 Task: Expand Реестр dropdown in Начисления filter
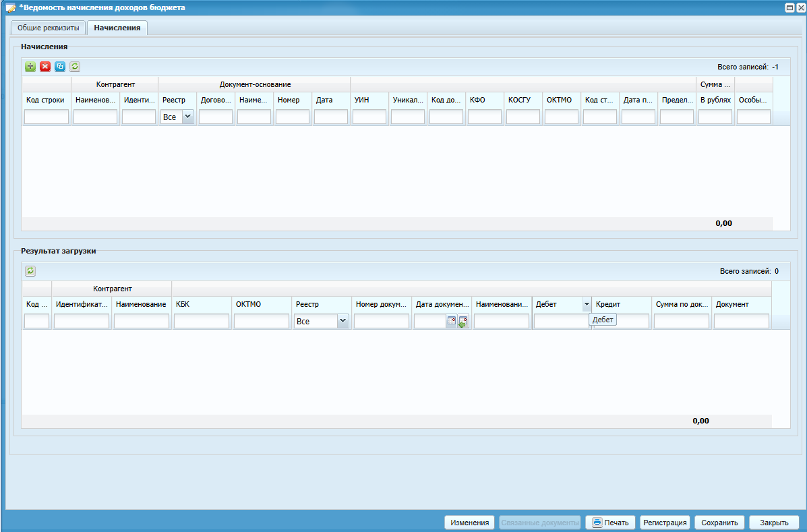coord(187,117)
